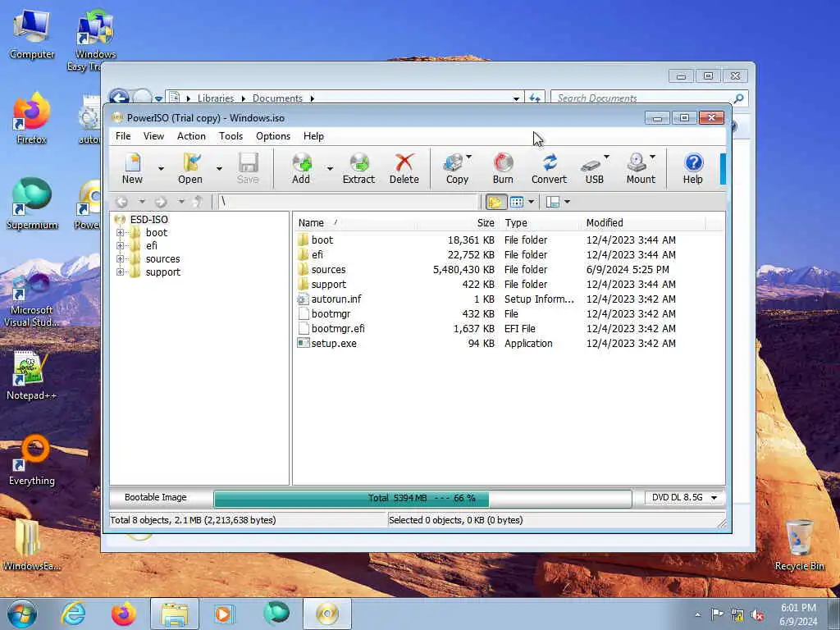Viewport: 840px width, 630px height.
Task: Sort file list by Type column
Action: tap(541, 223)
